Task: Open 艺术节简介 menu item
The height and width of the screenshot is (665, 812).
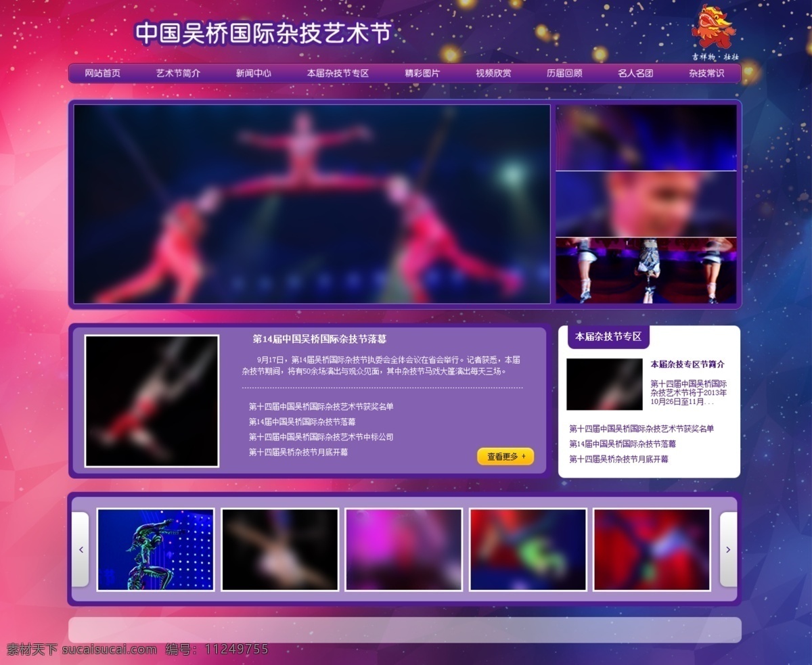Action: point(178,73)
